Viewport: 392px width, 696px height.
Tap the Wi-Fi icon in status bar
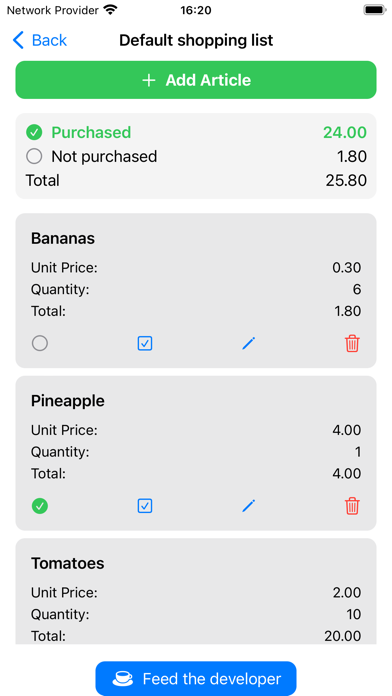point(110,9)
